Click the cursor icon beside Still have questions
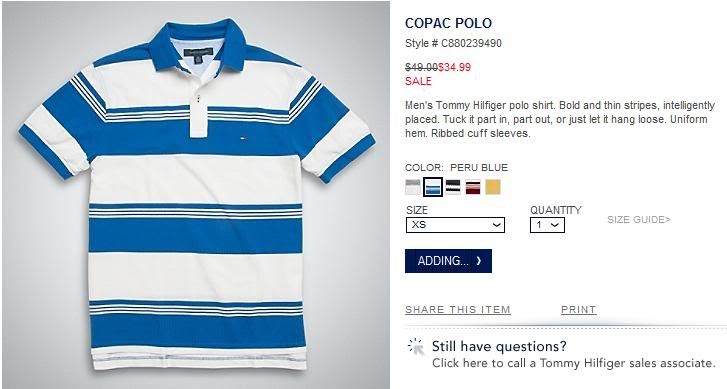This screenshot has height=389, width=727. coord(416,347)
